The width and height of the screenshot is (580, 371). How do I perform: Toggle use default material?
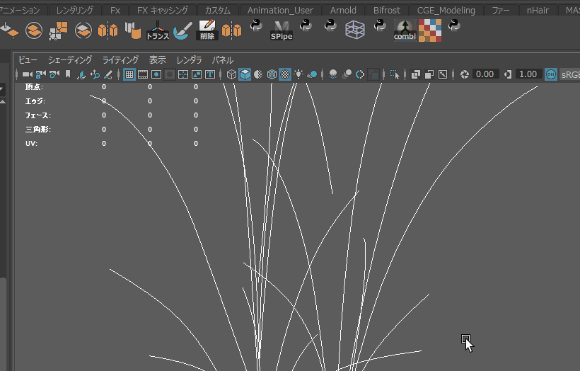[258, 74]
